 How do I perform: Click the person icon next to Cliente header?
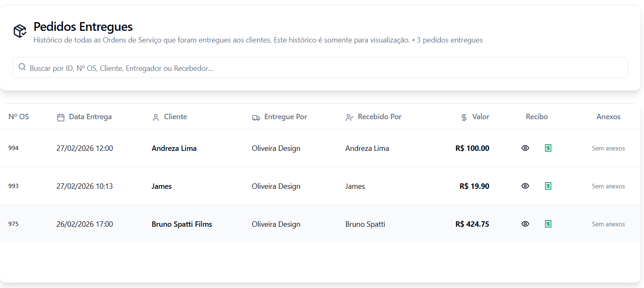pos(156,117)
